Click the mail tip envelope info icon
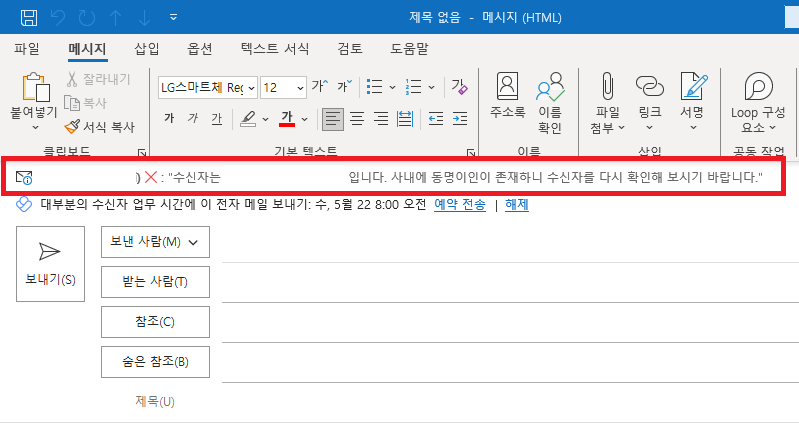The height and width of the screenshot is (424, 799). (x=24, y=177)
